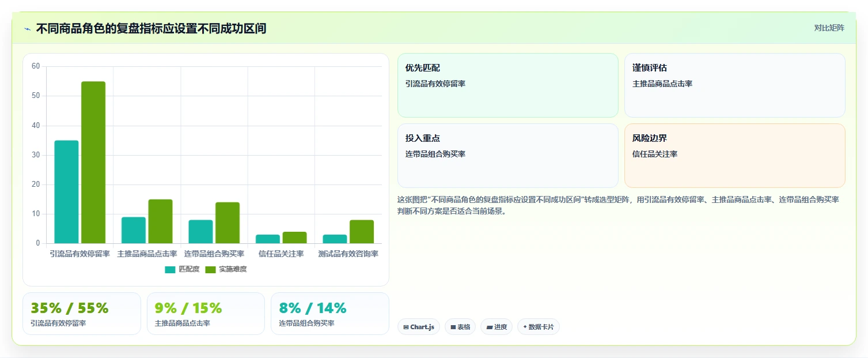868x358 pixels.
Task: Click 连带品组合购买率 caption under 8% / 14%
Action: [x=306, y=323]
